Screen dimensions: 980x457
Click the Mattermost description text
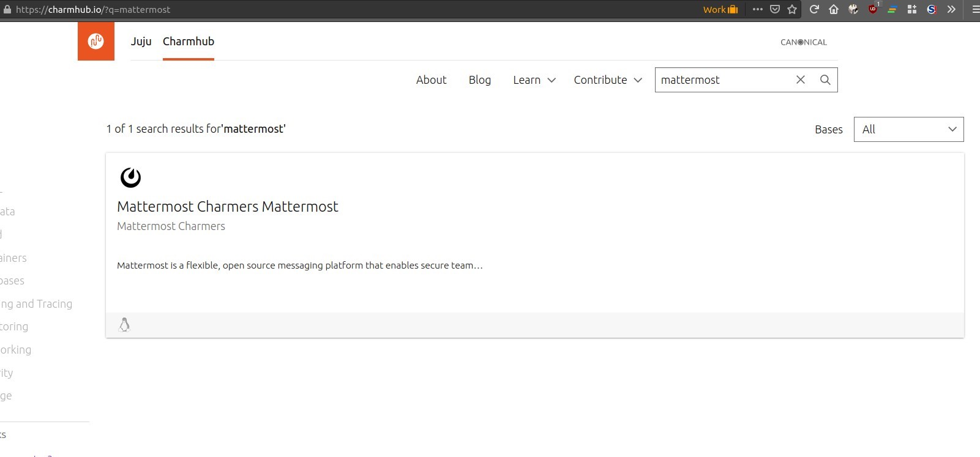(x=300, y=266)
